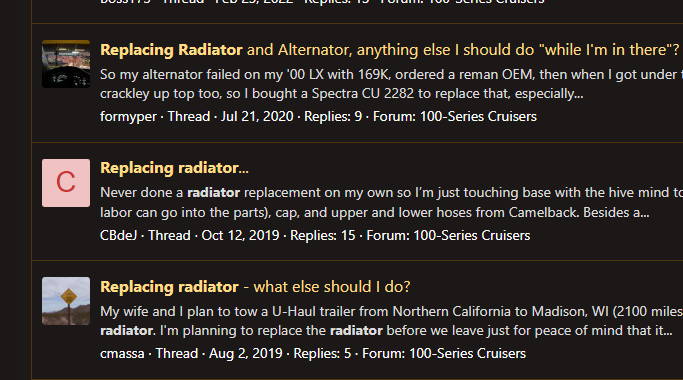Viewport: 683px width, 380px height.
Task: Open "Replacing radiator - what else should I do?" thread
Action: [255, 287]
